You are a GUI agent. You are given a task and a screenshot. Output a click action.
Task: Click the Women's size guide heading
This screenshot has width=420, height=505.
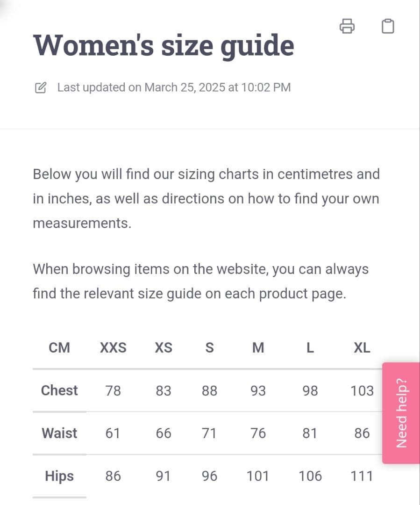(x=164, y=45)
